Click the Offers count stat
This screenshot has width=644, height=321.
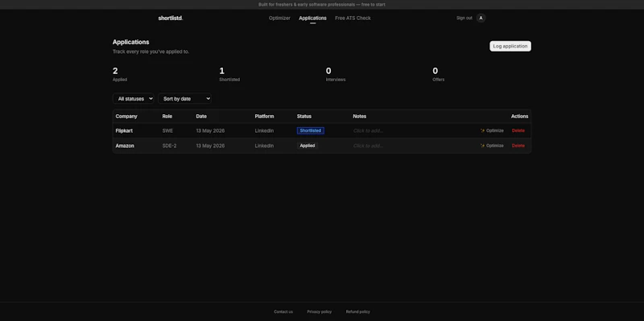coord(438,74)
